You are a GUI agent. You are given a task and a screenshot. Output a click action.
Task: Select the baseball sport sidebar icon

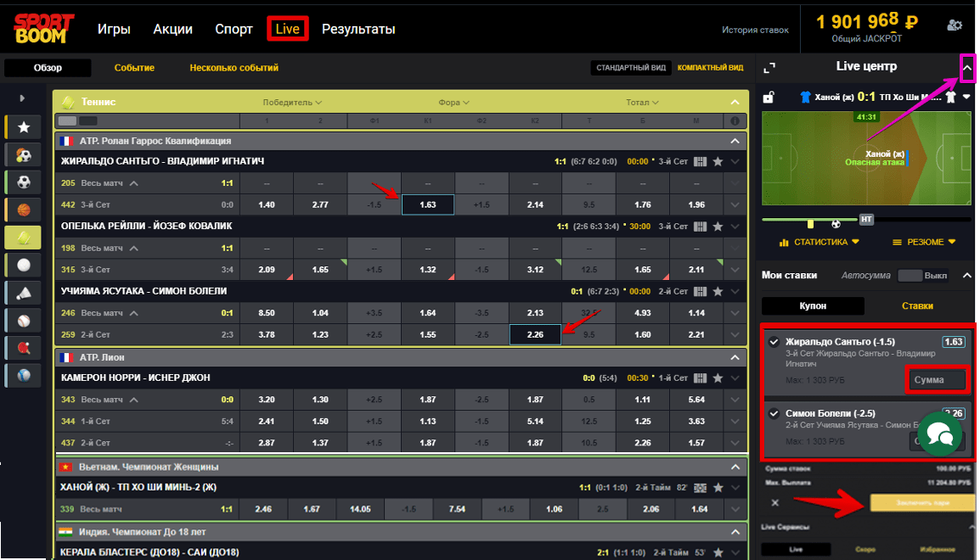pos(24,321)
